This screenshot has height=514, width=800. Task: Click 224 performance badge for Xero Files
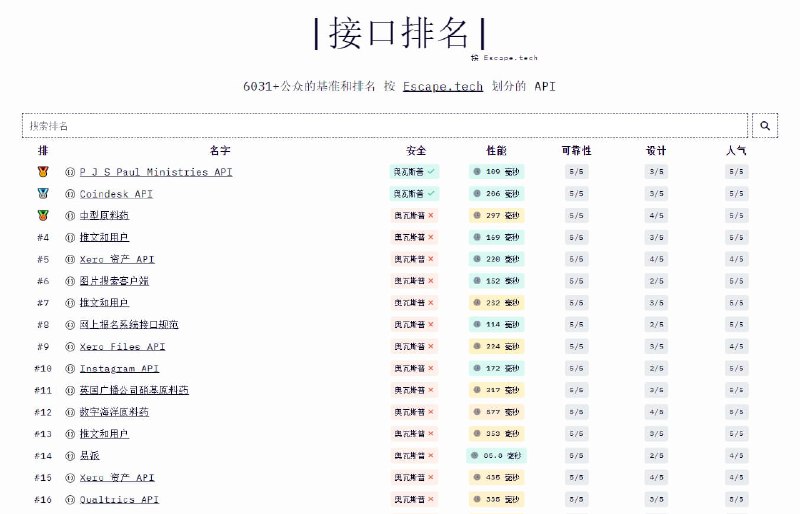[496, 347]
